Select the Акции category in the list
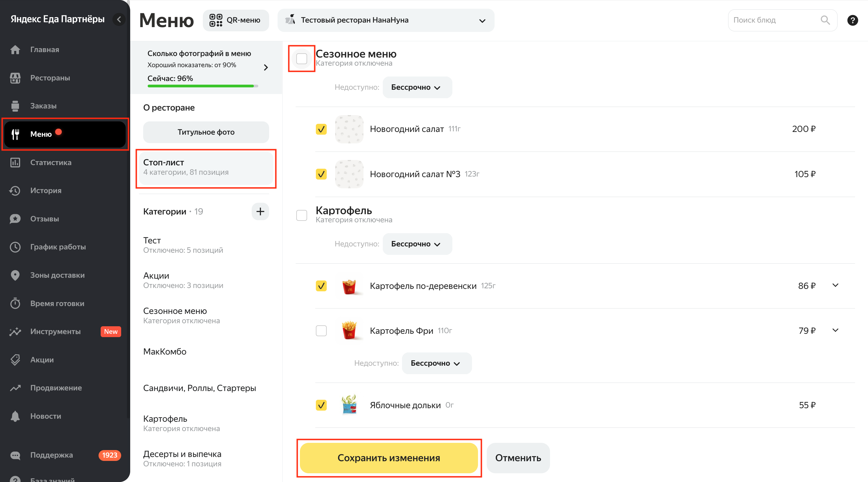The width and height of the screenshot is (868, 482). click(x=206, y=280)
